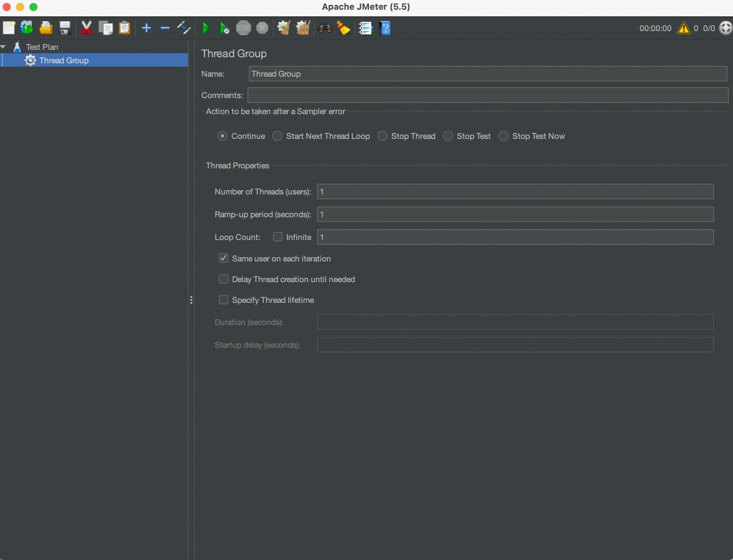Open the Search dialog via binoculars icon

325,27
